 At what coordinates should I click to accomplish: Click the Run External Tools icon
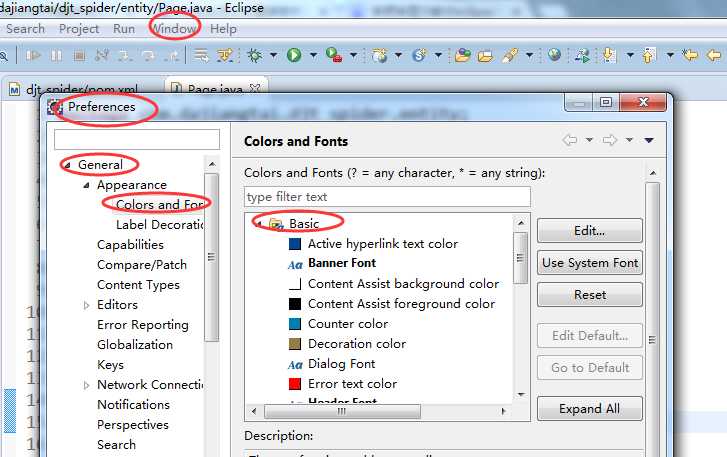334,56
